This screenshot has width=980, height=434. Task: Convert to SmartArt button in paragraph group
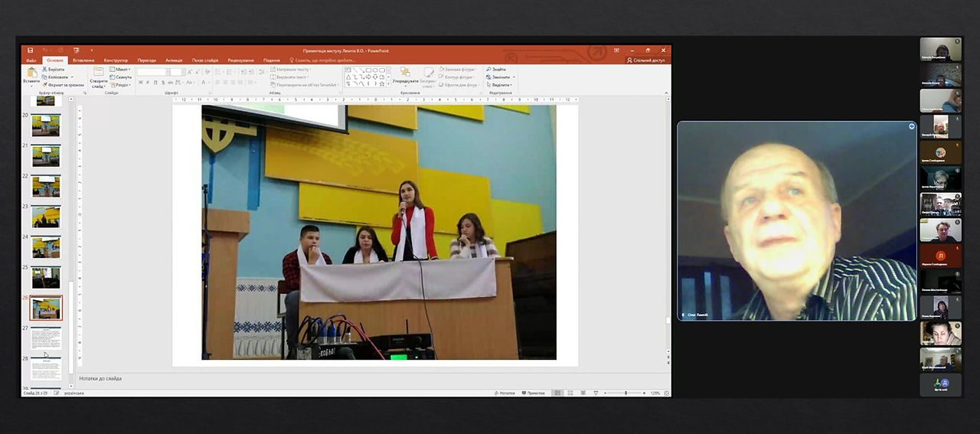[305, 85]
